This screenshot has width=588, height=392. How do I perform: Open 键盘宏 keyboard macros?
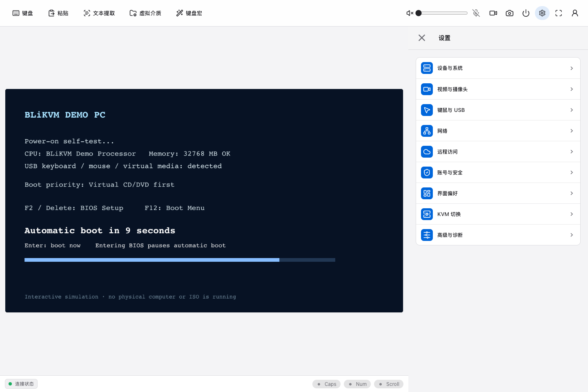pos(189,13)
